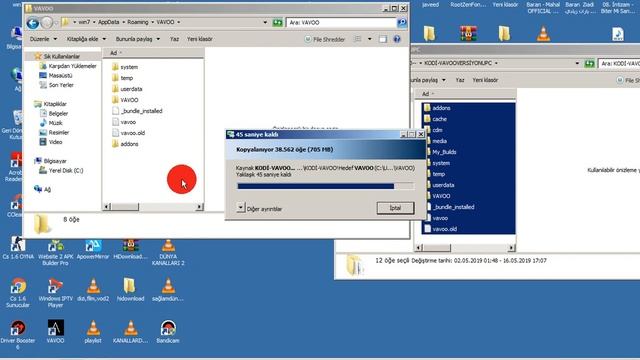Select 'system' folder in VAVOO window
The height and width of the screenshot is (360, 640).
[125, 67]
